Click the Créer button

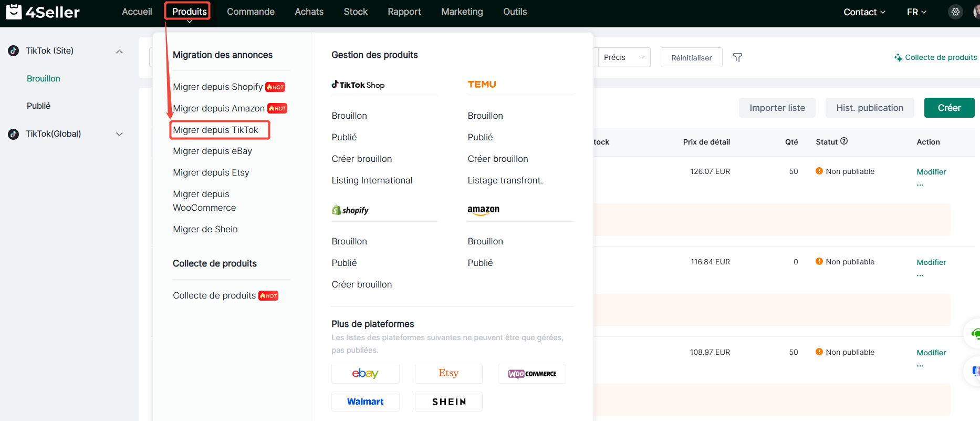coord(949,108)
